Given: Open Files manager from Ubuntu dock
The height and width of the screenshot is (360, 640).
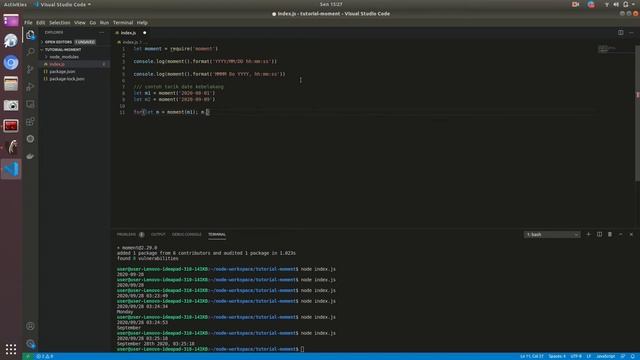Looking at the screenshot, I should 11,84.
